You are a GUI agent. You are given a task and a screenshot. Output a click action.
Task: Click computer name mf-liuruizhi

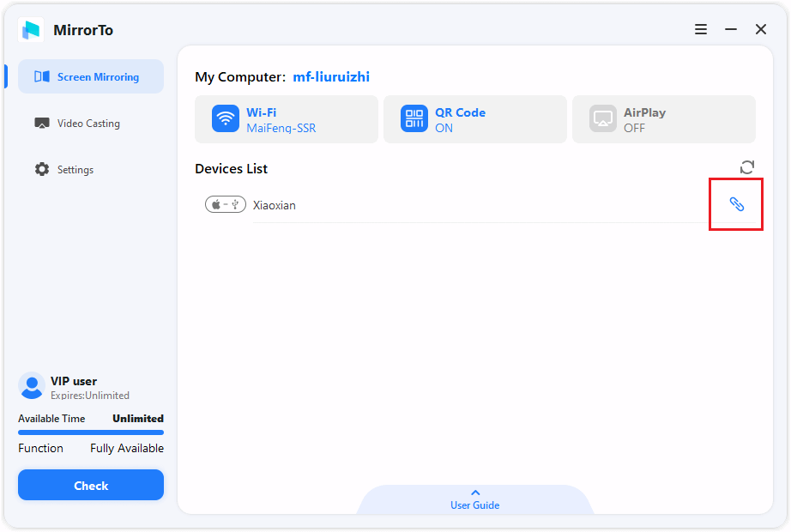[331, 76]
